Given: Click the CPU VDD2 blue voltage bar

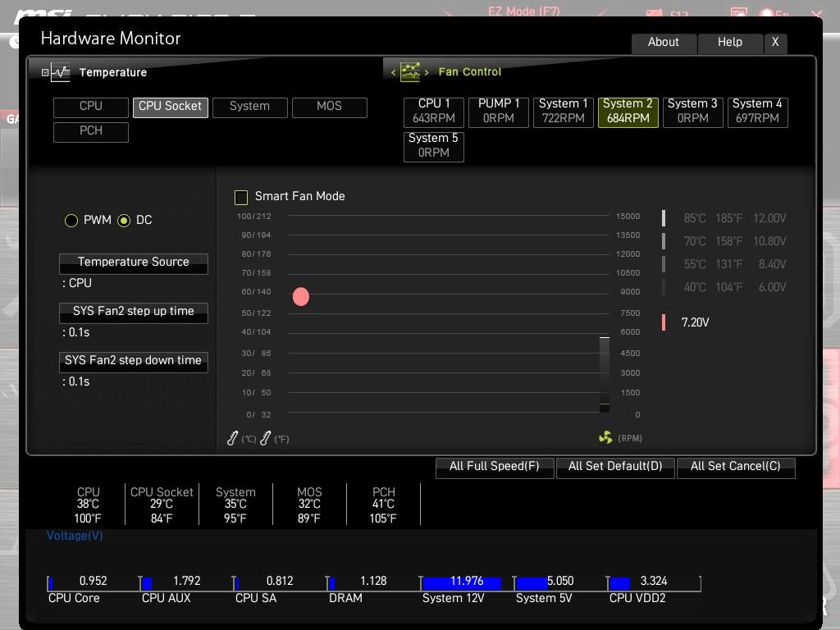Looking at the screenshot, I should click(620, 583).
